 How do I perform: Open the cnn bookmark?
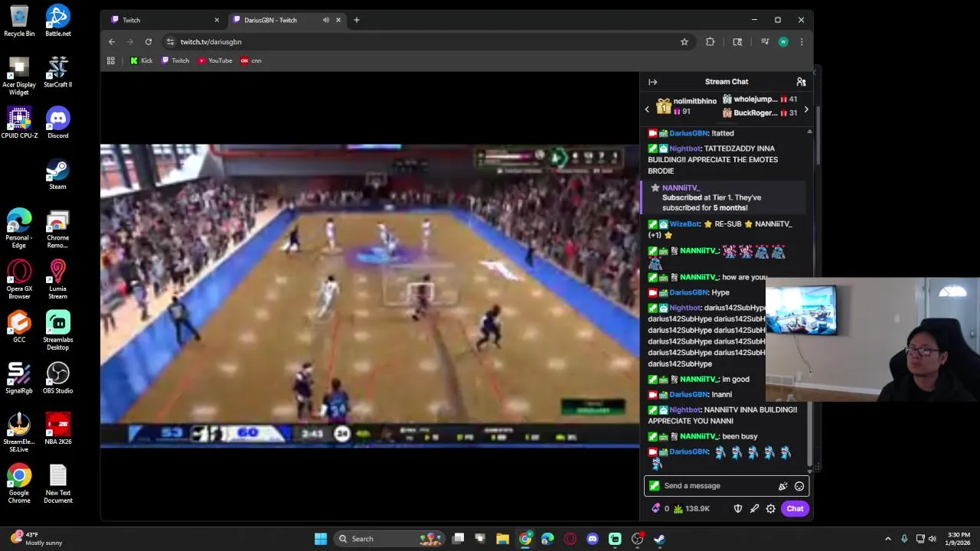251,60
